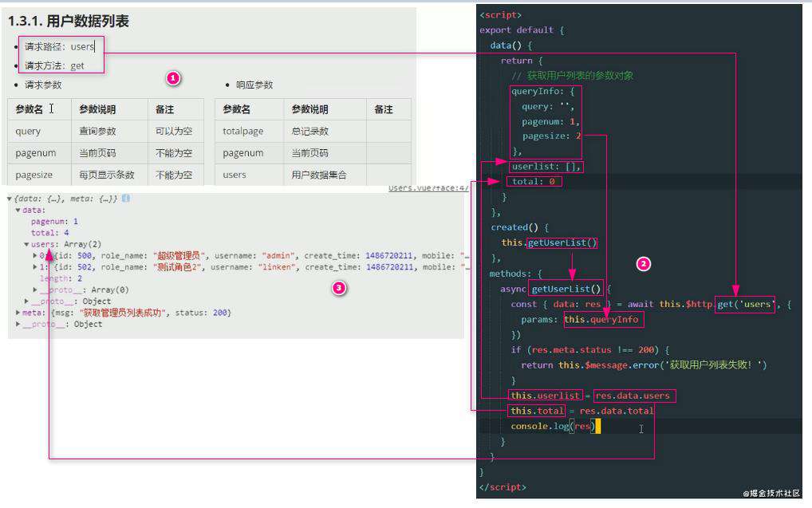Click the total: 4 console value
Image resolution: width=812 pixels, height=508 pixels.
tap(49, 233)
